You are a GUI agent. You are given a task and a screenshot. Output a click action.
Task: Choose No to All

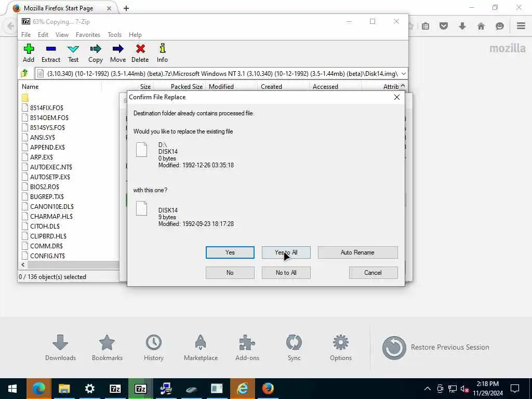click(286, 273)
